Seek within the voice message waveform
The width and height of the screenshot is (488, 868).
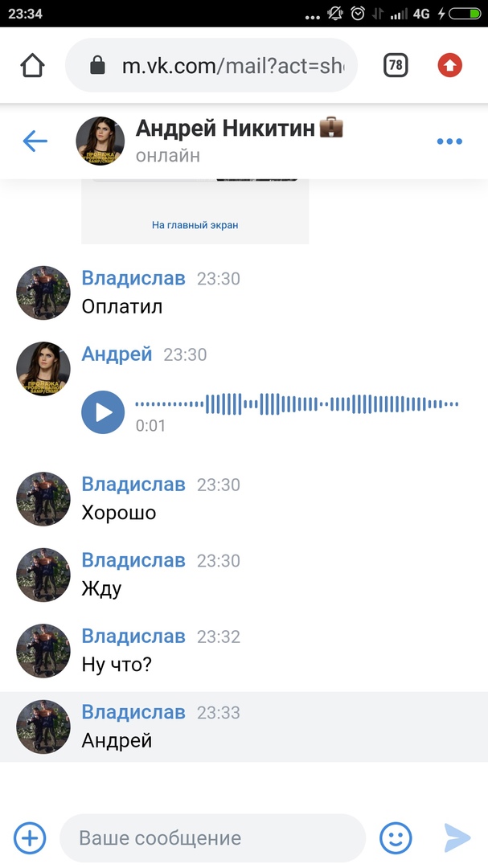coord(297,404)
